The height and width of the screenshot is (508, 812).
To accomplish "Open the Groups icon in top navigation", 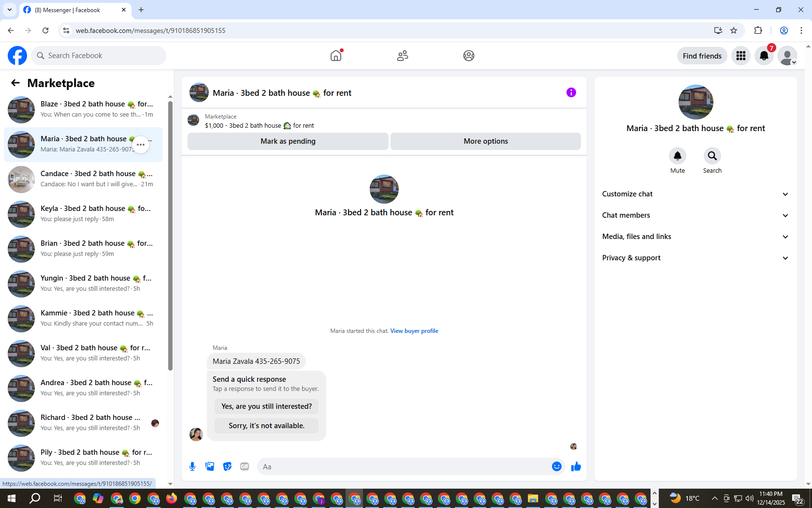I will coord(469,56).
